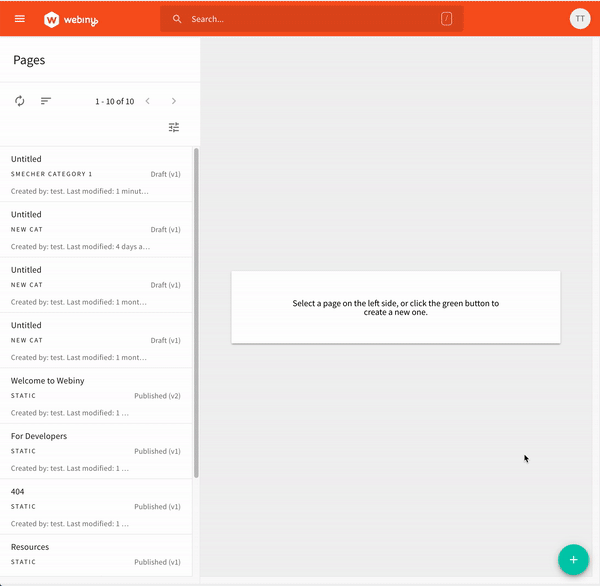Open the sort pages options
Image resolution: width=600 pixels, height=586 pixels.
click(x=46, y=101)
